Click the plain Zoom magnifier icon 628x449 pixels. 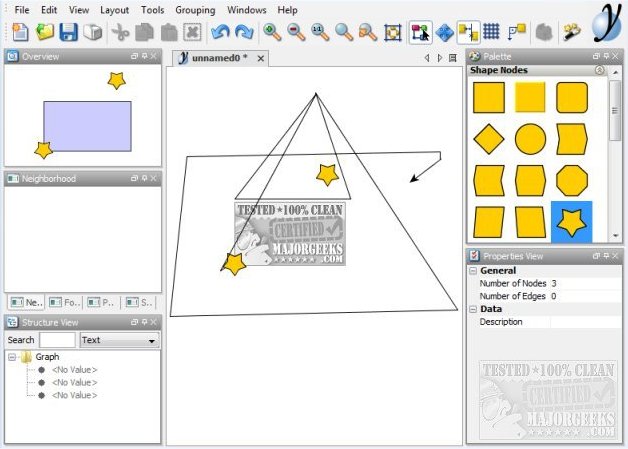pyautogui.click(x=344, y=32)
